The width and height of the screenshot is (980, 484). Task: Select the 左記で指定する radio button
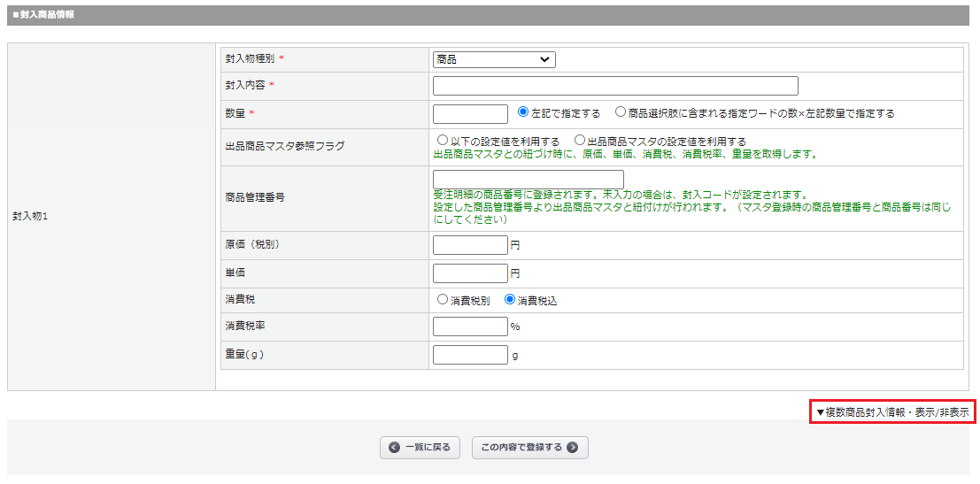(523, 112)
